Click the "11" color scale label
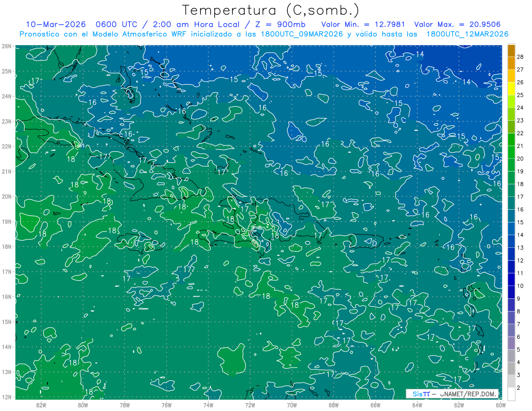The image size is (532, 411). (x=520, y=274)
